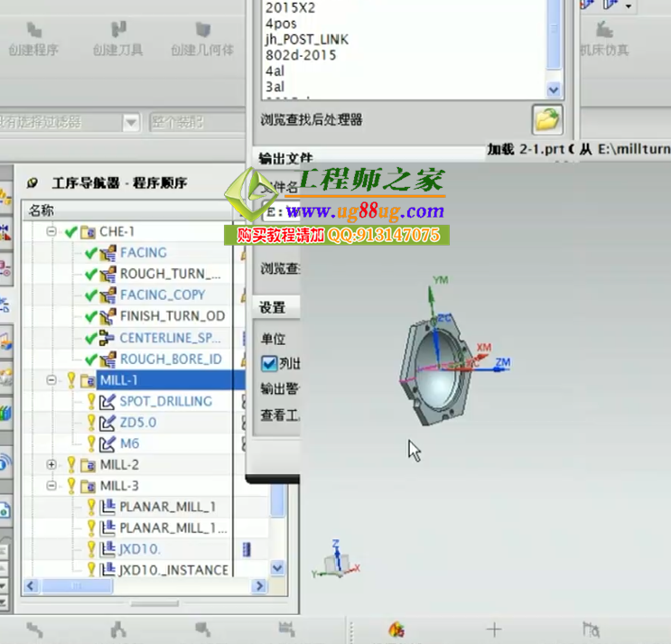
Task: Select jh_POST_LINK in the postprocessor list
Action: point(307,40)
